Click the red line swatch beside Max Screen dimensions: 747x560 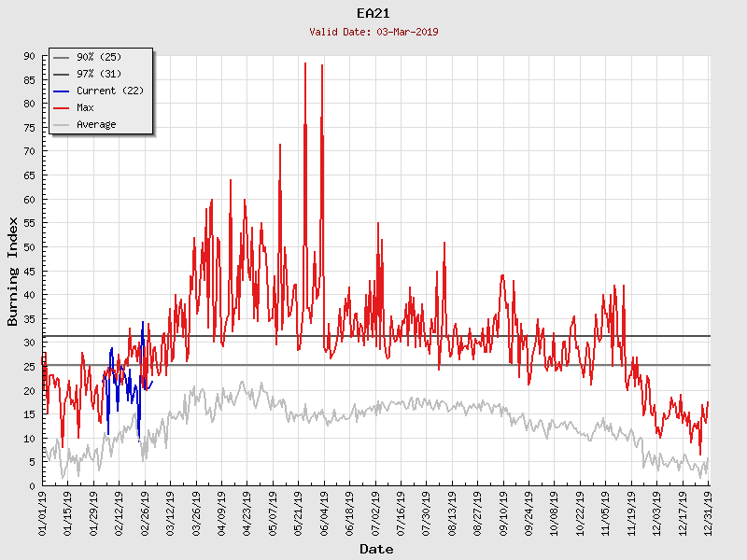[62, 107]
